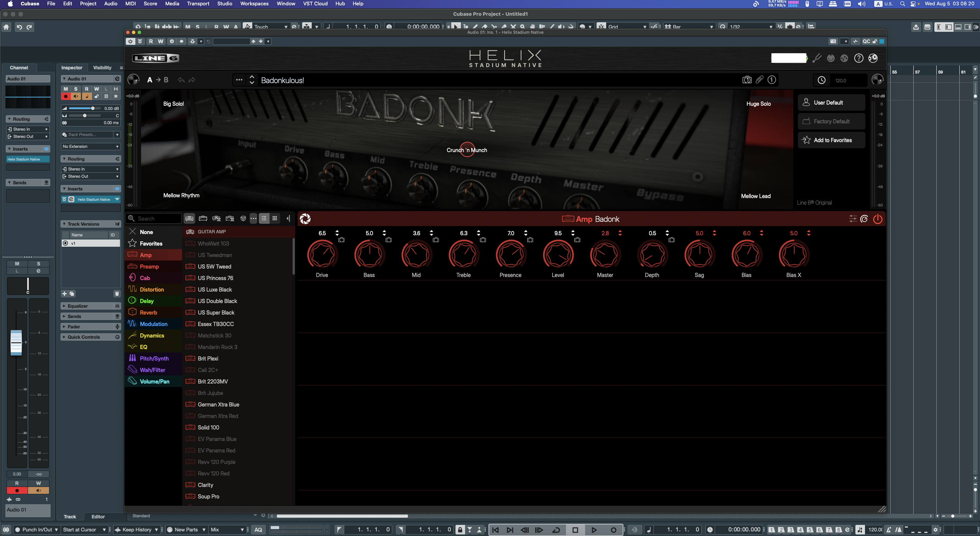Screen dimensions: 980x536
Task: Open the Workspaces menu
Action: (x=254, y=4)
